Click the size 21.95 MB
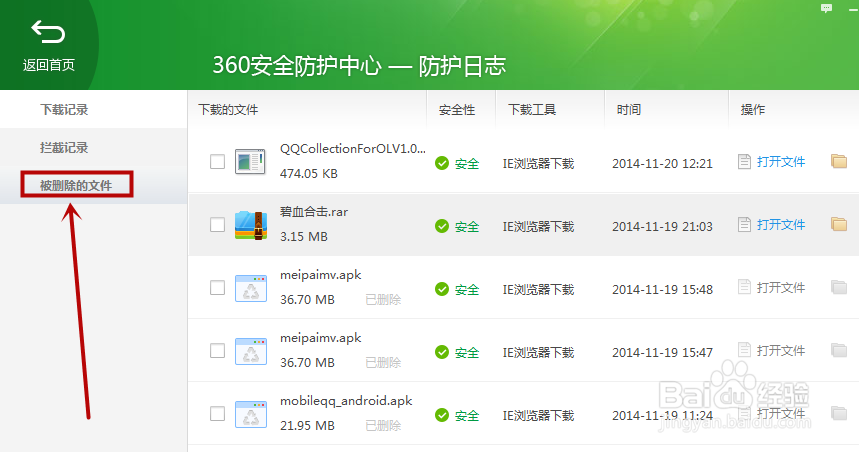 click(307, 426)
